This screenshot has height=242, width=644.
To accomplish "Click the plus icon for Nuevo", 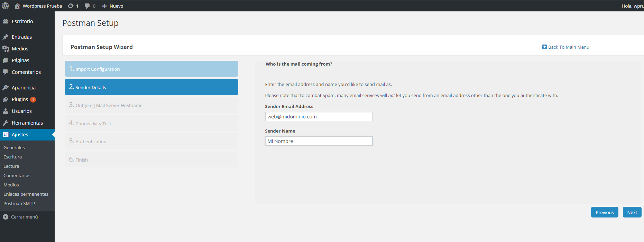I will (x=104, y=6).
